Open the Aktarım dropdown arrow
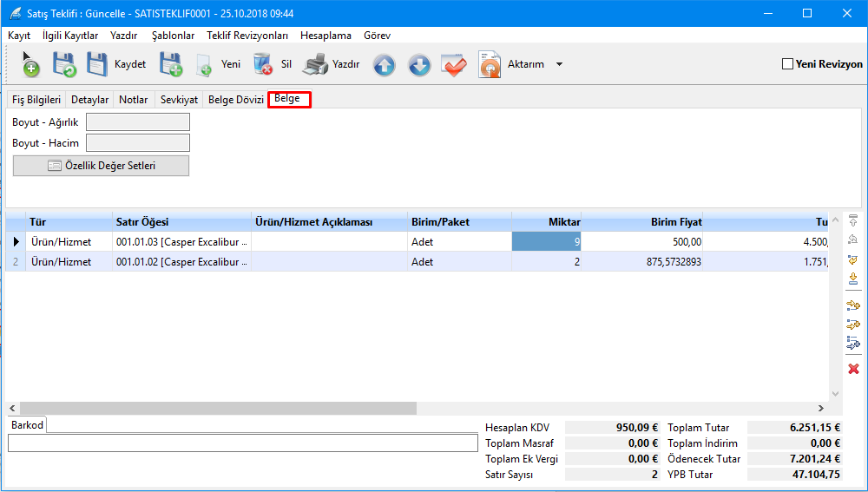This screenshot has width=868, height=492. pos(559,64)
